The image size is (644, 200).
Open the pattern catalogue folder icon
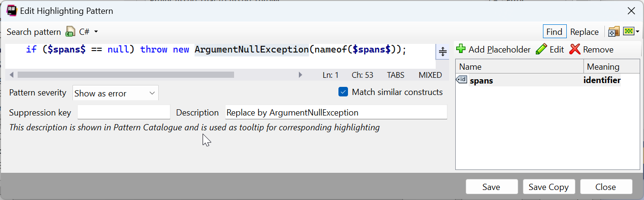pyautogui.click(x=613, y=32)
